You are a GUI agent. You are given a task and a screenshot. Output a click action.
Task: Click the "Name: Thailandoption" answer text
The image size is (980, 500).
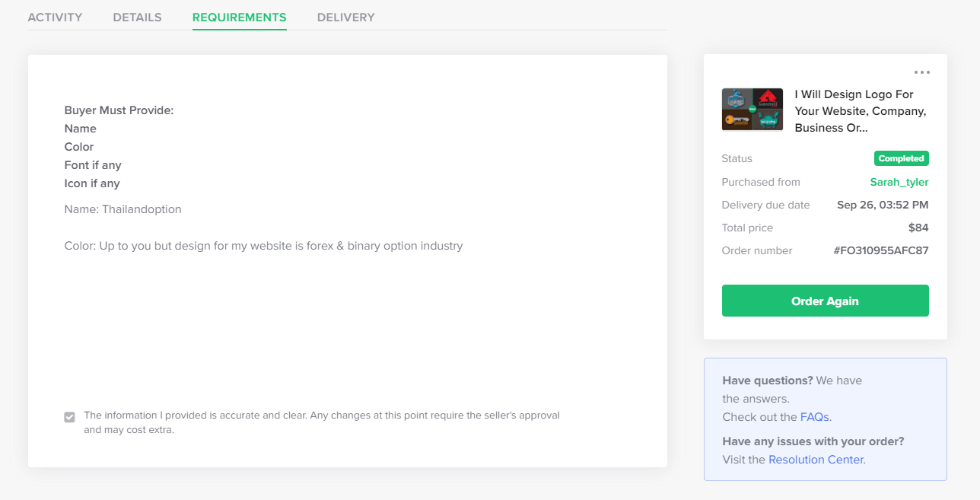(x=123, y=209)
